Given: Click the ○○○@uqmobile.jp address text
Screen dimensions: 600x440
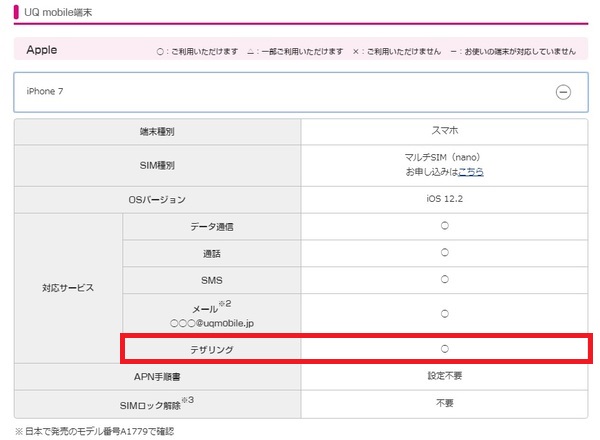Looking at the screenshot, I should (x=212, y=324).
